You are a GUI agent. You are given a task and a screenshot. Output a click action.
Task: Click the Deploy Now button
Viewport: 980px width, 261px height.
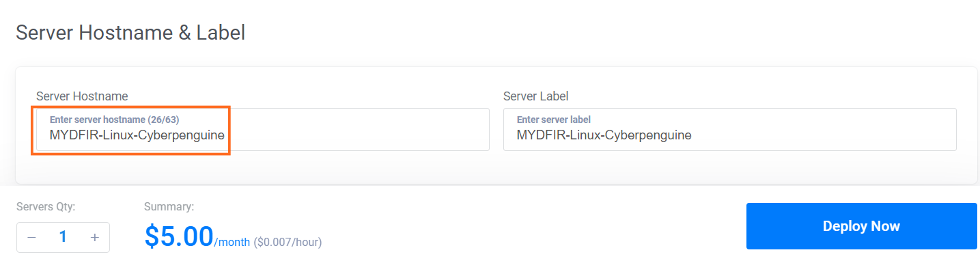861,226
